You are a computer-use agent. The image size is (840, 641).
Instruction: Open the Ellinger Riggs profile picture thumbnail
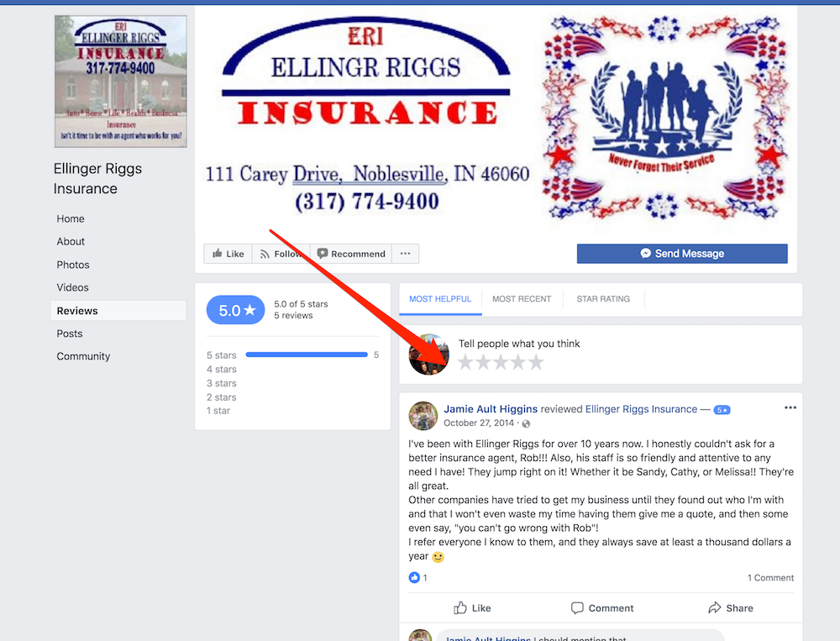pos(121,81)
